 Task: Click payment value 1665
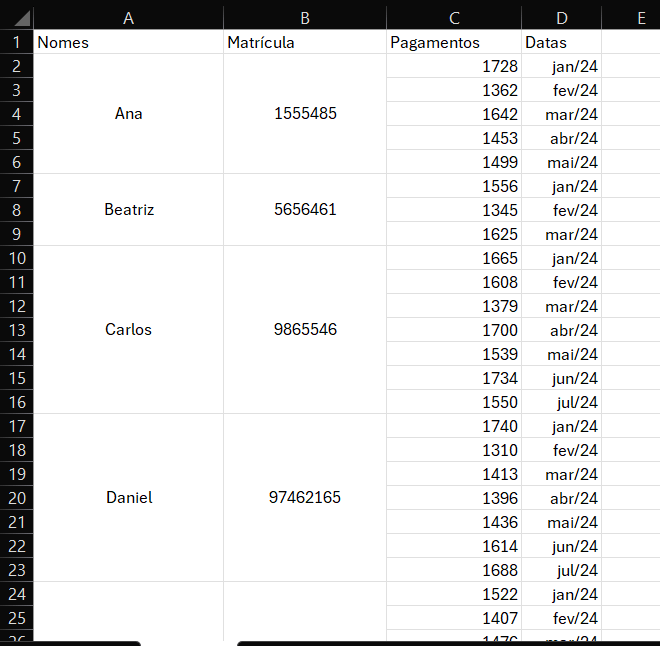point(454,258)
